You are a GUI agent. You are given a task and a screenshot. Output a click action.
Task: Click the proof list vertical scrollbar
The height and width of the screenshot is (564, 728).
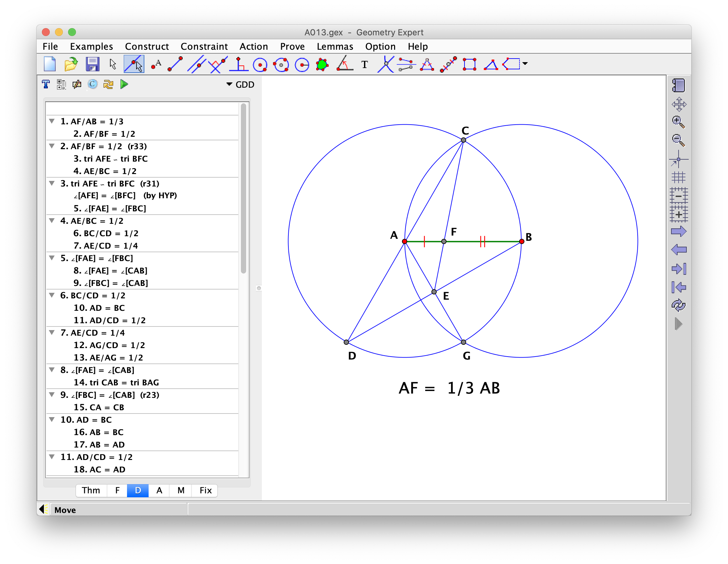click(x=243, y=188)
